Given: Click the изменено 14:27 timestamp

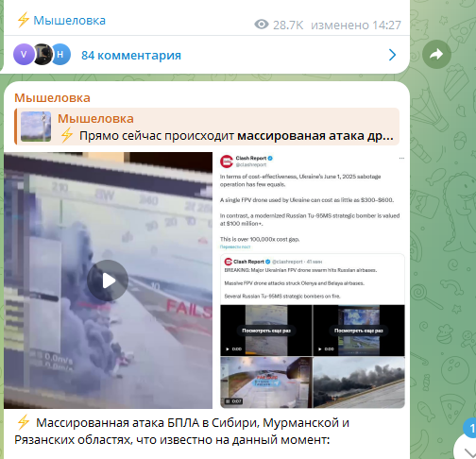Looking at the screenshot, I should pos(356,25).
